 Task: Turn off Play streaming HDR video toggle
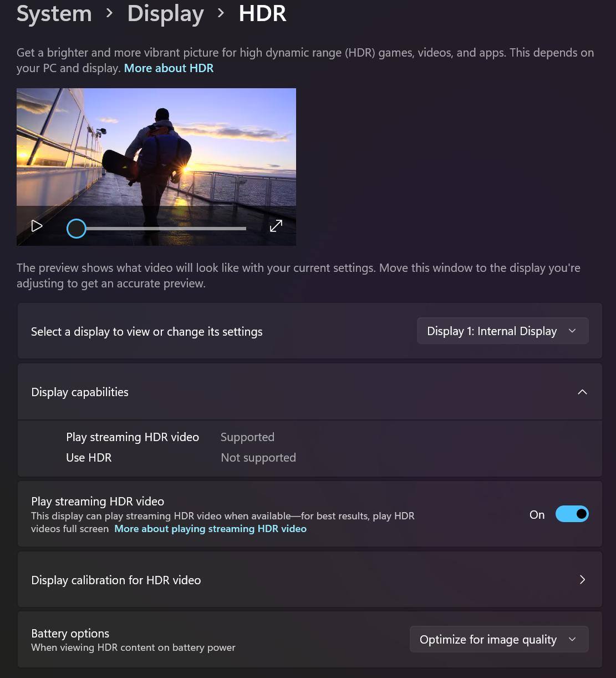(572, 514)
